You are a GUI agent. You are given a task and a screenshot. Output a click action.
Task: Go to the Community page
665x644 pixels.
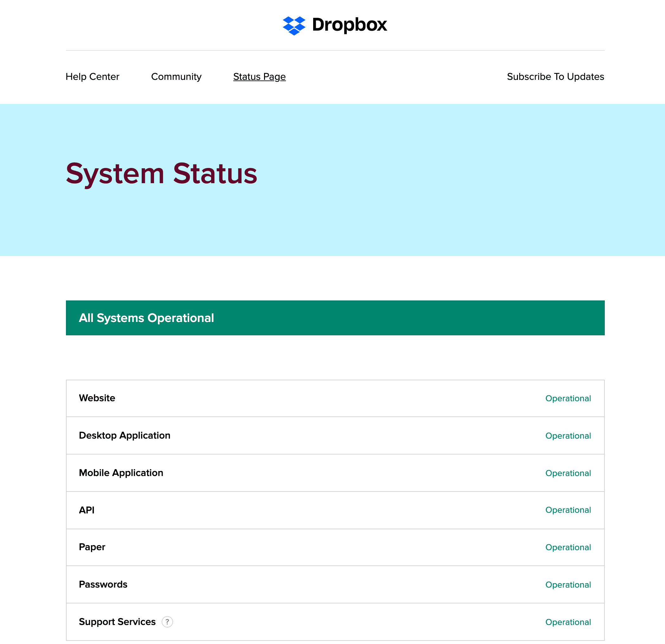pyautogui.click(x=176, y=77)
